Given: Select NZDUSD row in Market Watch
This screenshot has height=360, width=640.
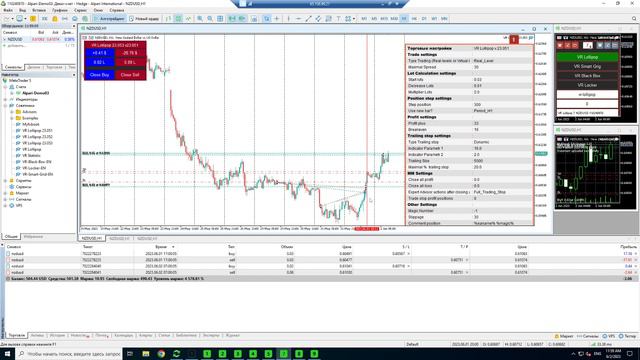Looking at the screenshot, I should pyautogui.click(x=38, y=40).
